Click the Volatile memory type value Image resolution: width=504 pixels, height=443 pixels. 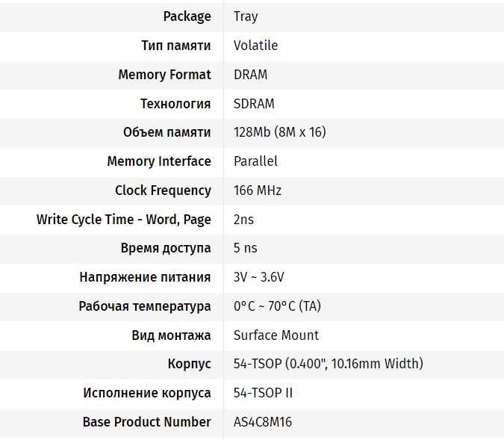255,46
